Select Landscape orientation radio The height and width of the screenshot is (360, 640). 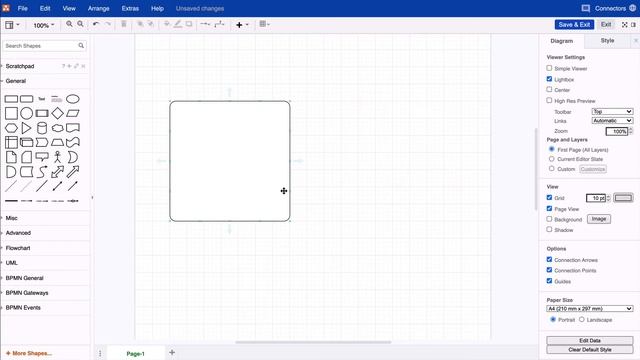tap(582, 320)
